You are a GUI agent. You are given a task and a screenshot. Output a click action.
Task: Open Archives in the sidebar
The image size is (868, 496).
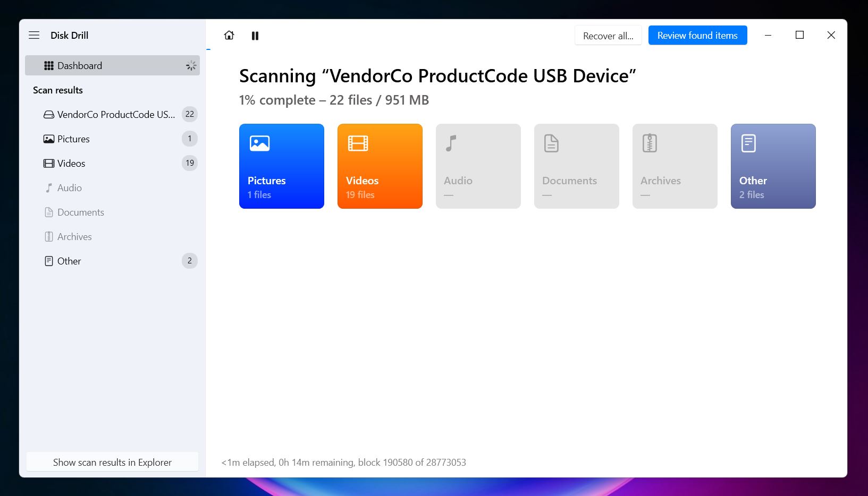(112, 236)
